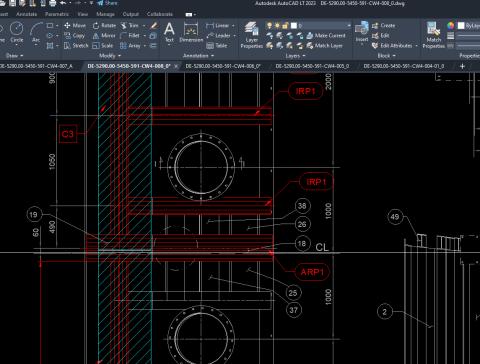Viewport: 480px width, 364px height.
Task: Select the Arc drawing tool
Action: point(36,32)
